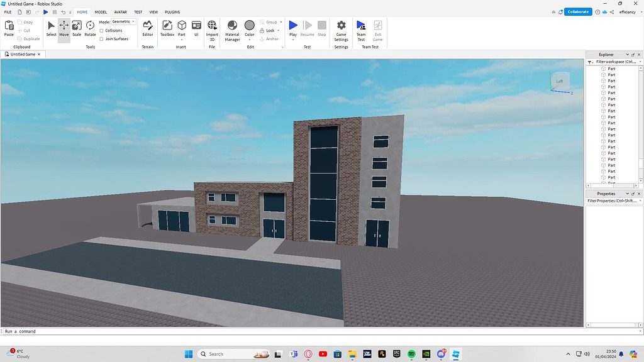This screenshot has height=362, width=644.
Task: Open the Material Manager
Action: point(232,30)
